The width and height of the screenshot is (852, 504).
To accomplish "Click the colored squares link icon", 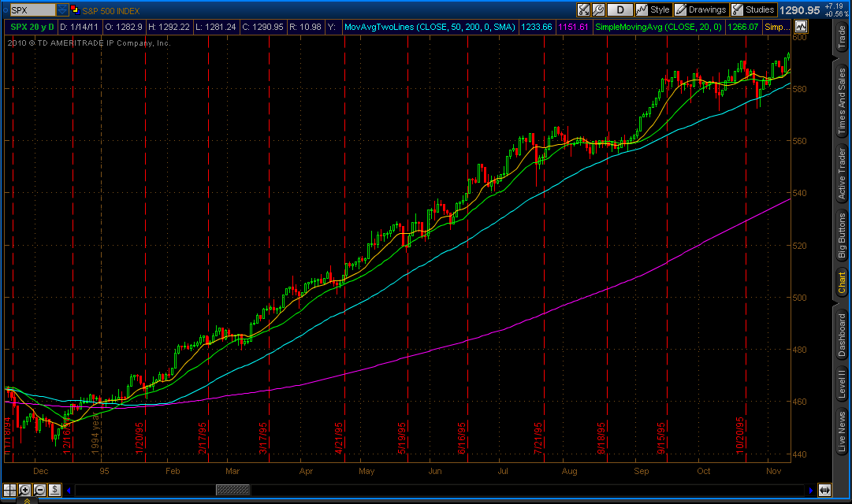I will coord(75,9).
